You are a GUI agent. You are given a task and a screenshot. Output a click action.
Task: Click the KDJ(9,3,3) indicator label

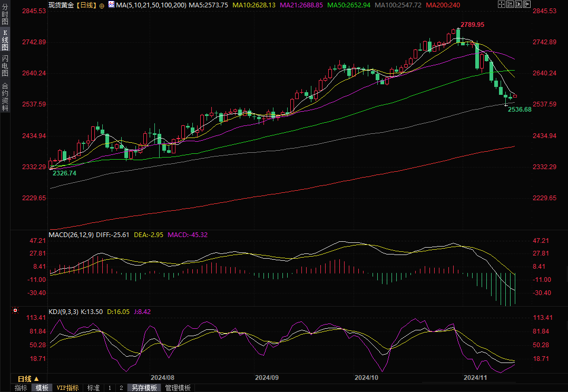(x=63, y=312)
